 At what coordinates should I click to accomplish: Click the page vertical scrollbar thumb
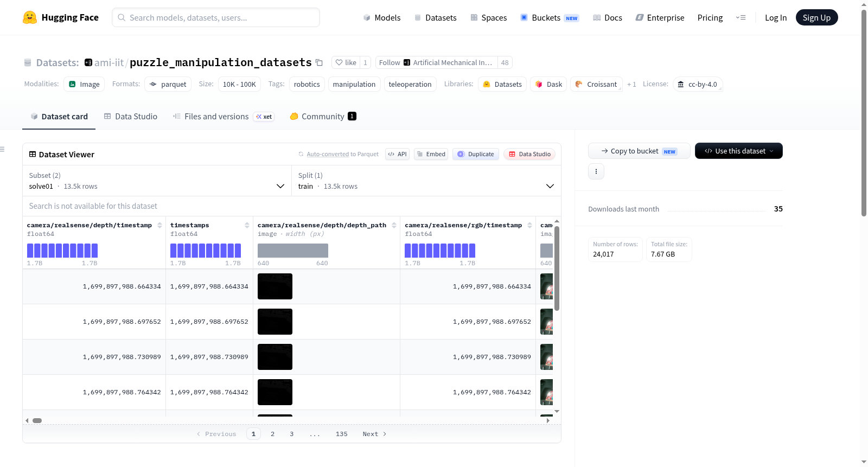click(864, 113)
